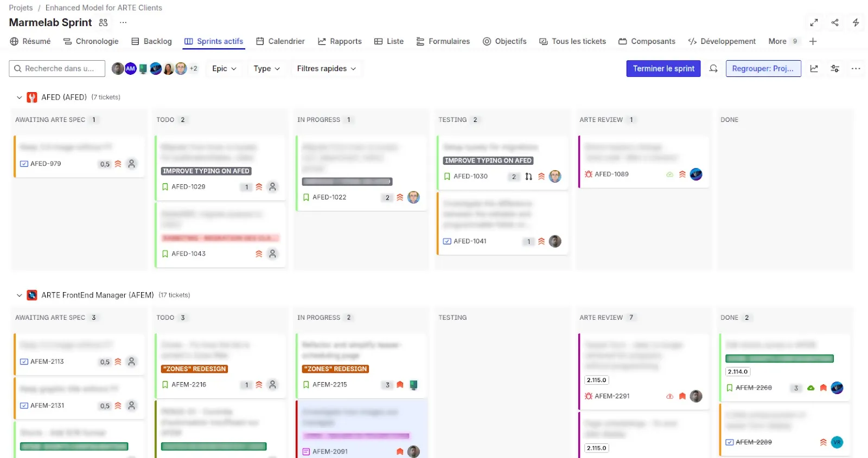Click the share icon in header
The width and height of the screenshot is (868, 458).
835,23
